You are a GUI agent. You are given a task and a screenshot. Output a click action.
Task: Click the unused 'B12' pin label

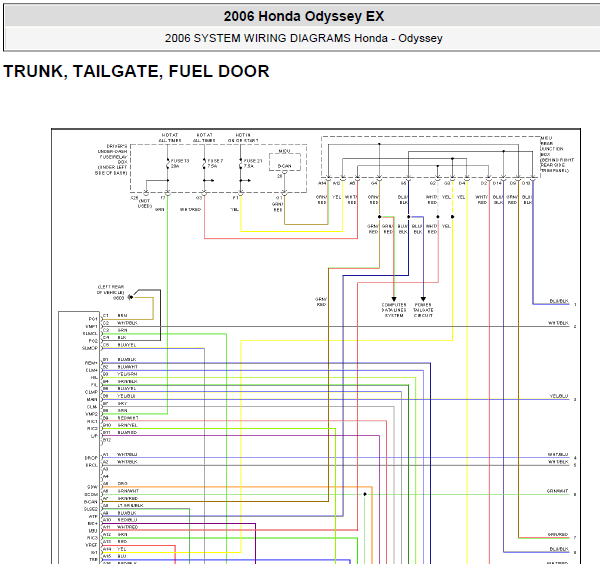coord(107,440)
